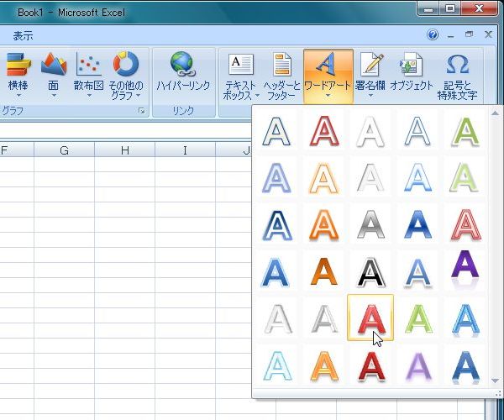Viewport: 504px width, 420px height.
Task: Choose the black and white WordArt style
Action: coord(370,271)
